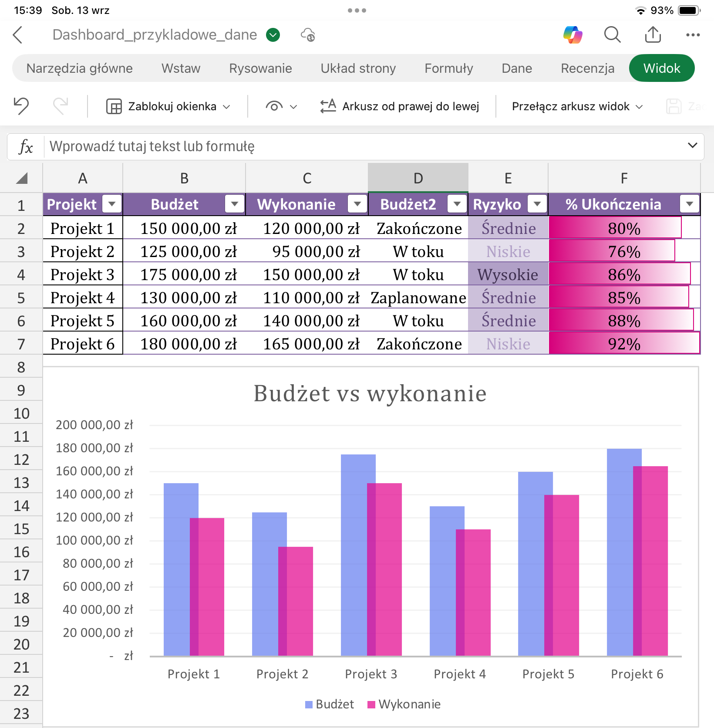Tap the share icon
714x728 pixels.
coord(653,34)
